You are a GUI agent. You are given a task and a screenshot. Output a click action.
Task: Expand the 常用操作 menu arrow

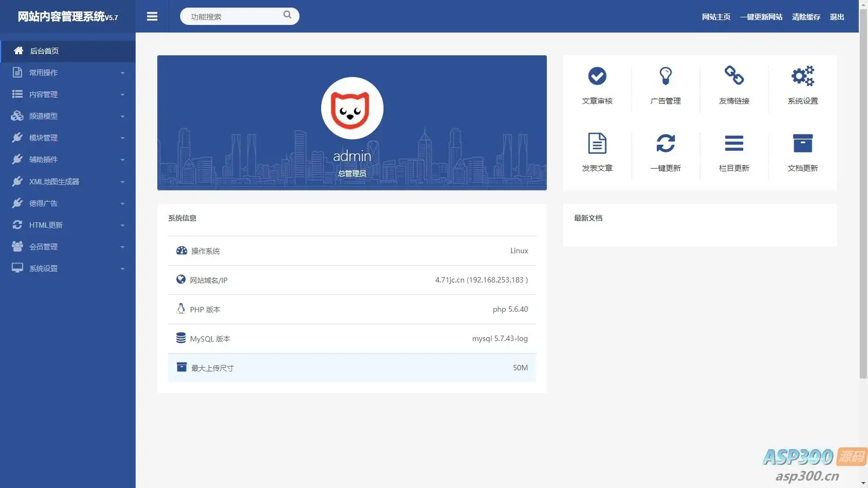(123, 73)
